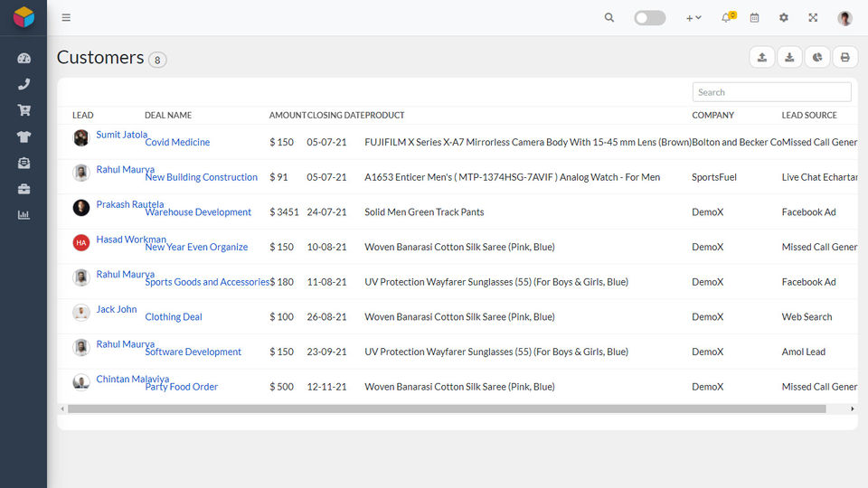868x488 pixels.
Task: Expand the plus dropdown in top bar
Action: click(x=693, y=18)
